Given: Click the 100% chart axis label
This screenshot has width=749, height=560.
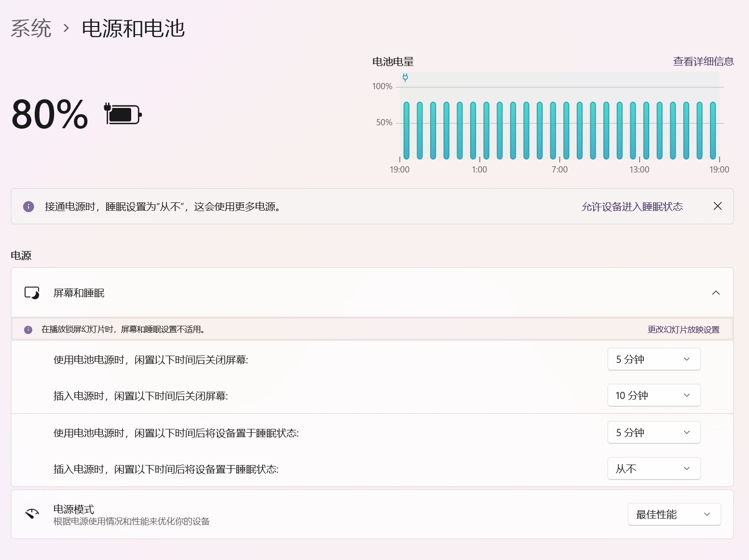Looking at the screenshot, I should pyautogui.click(x=382, y=86).
